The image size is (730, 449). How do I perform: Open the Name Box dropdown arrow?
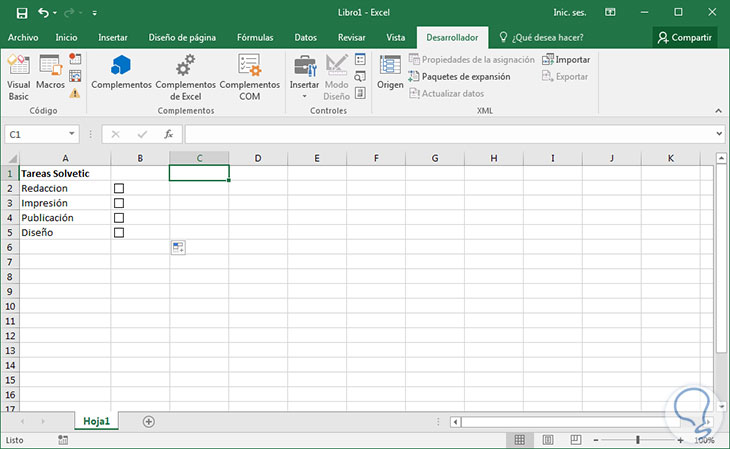[x=72, y=134]
